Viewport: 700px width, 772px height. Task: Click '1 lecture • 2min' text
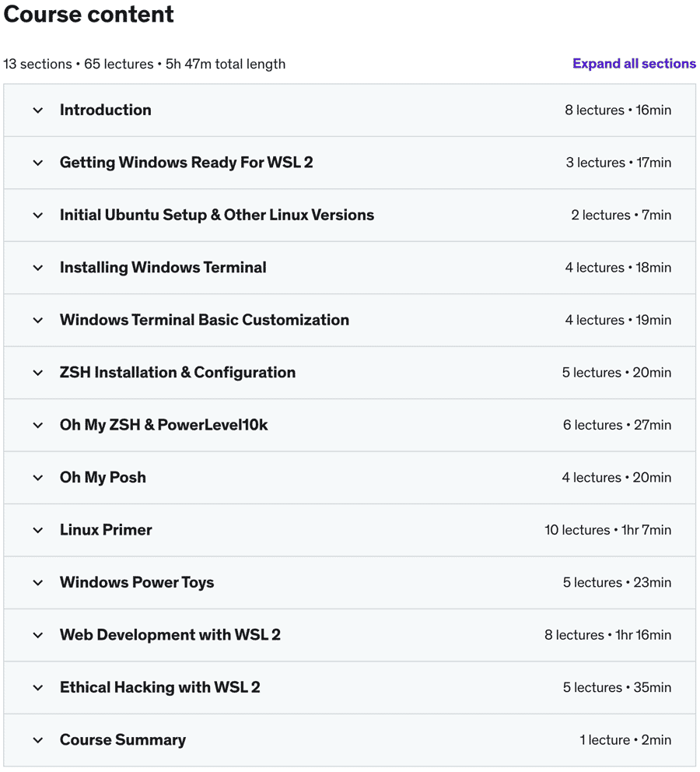tap(625, 740)
